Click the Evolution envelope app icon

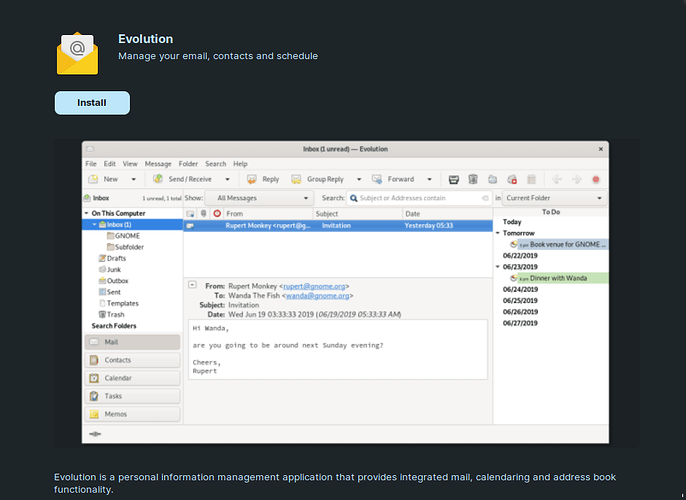(x=77, y=53)
